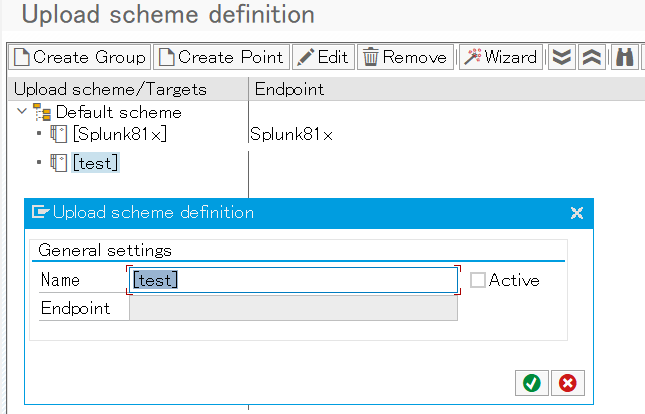This screenshot has width=645, height=414.
Task: Expand all nodes with double-down arrows icon
Action: (563, 57)
